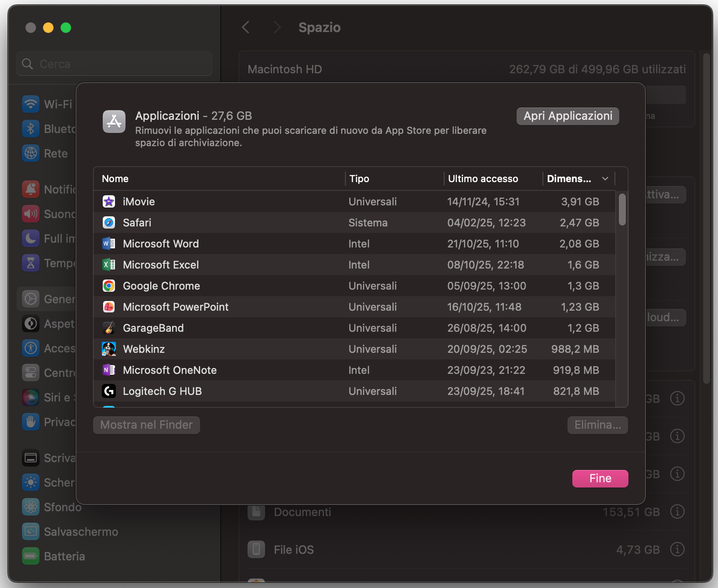This screenshot has width=718, height=588.
Task: Select the Microsoft PowerPoint icon
Action: click(108, 307)
